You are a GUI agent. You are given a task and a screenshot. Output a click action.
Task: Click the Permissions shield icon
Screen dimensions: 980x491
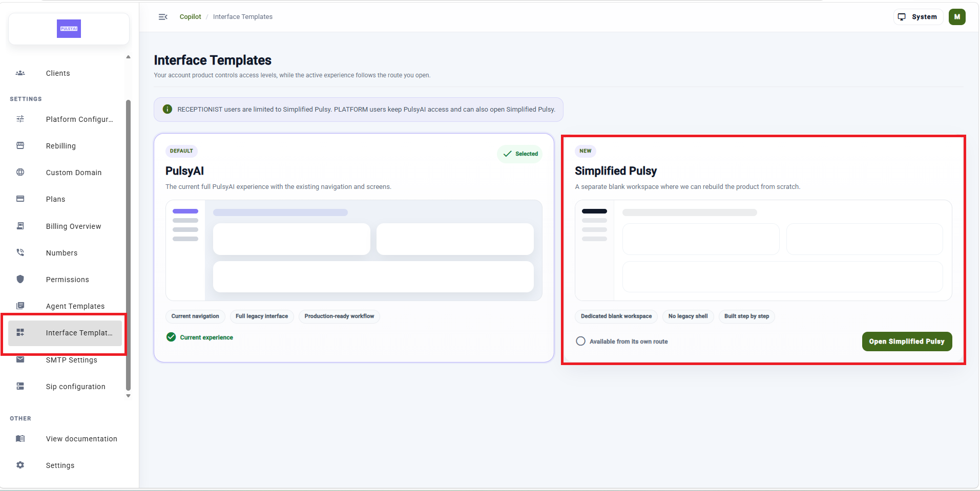20,280
